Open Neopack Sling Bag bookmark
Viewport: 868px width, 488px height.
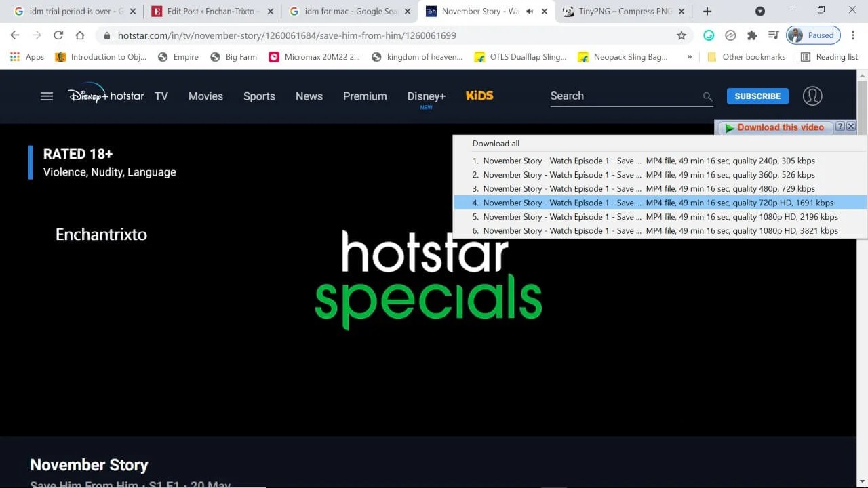(624, 57)
